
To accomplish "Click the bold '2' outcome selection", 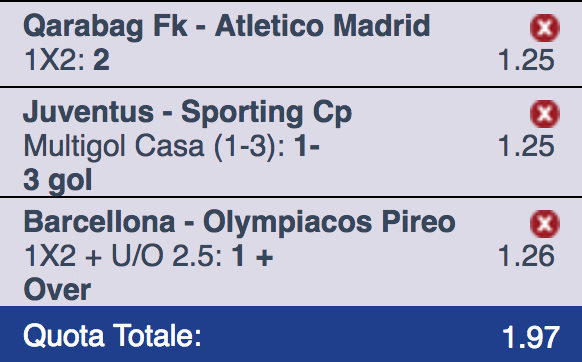I will 101,60.
